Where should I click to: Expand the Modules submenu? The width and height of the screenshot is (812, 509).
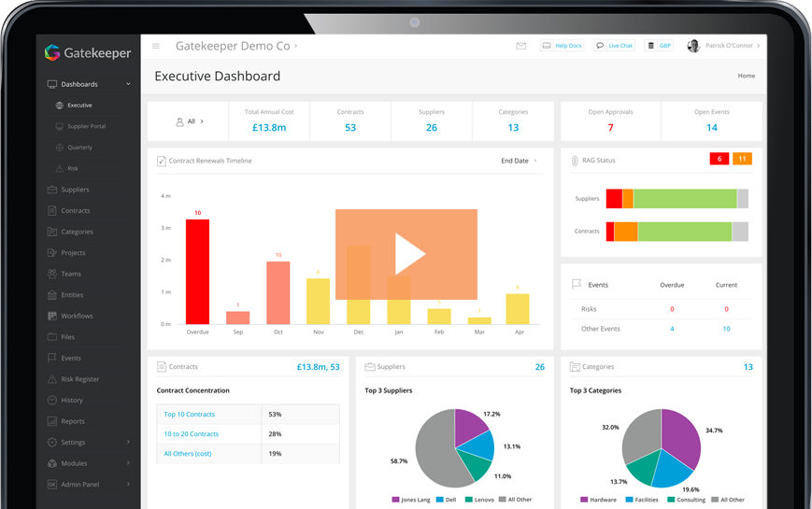coord(128,463)
